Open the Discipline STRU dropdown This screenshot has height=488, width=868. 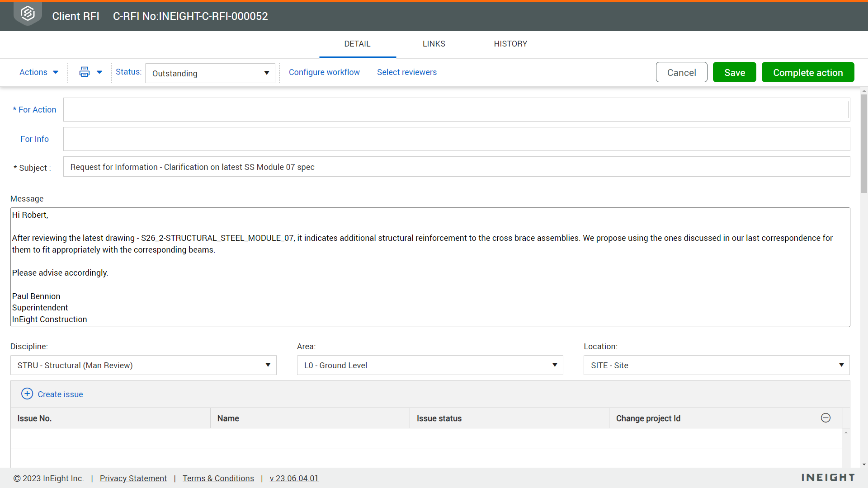[x=143, y=365]
